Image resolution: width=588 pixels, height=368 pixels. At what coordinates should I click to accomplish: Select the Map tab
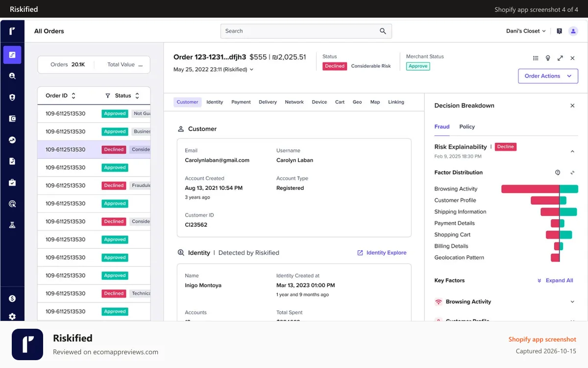(375, 102)
